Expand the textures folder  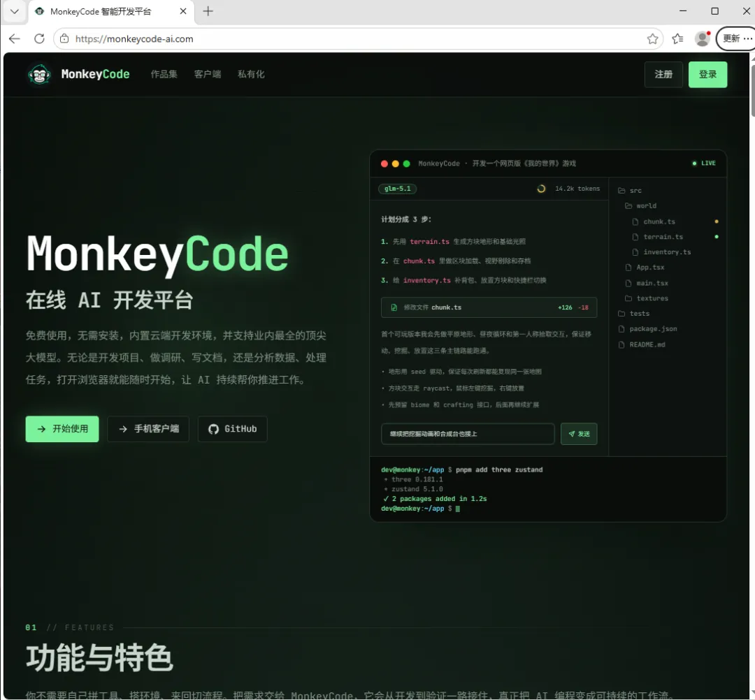pos(647,298)
